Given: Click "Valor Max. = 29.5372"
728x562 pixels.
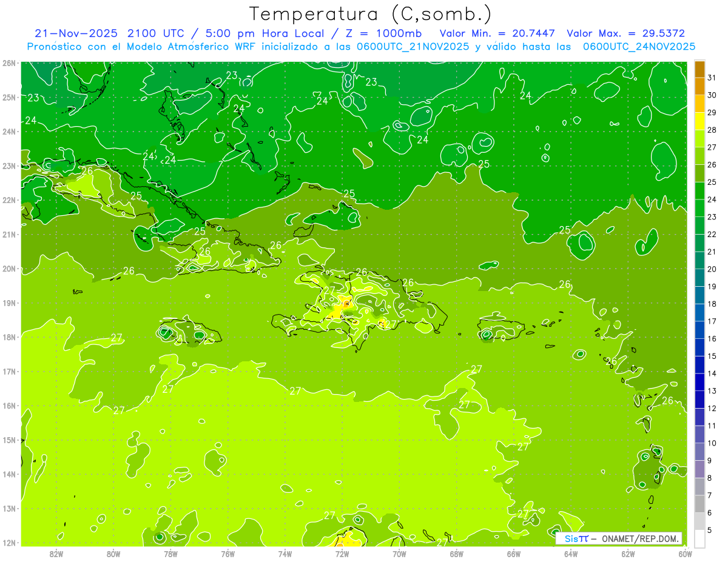Looking at the screenshot, I should tap(625, 33).
